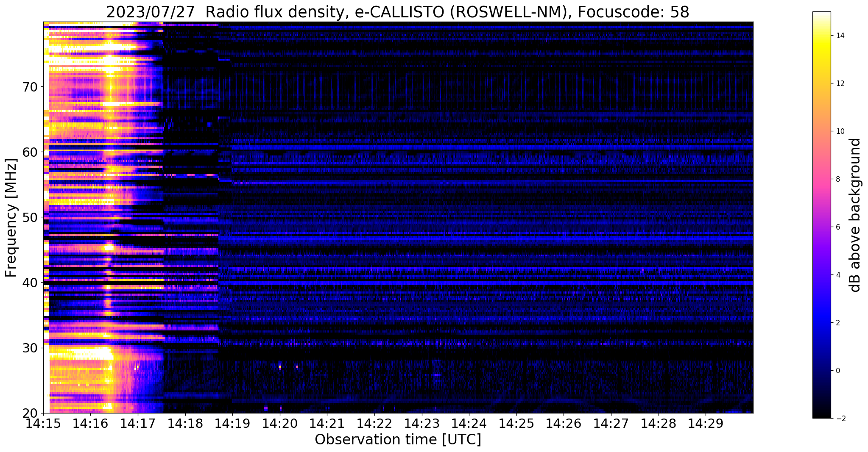
Task: Click the colorbar tick value 0
Action: 838,371
